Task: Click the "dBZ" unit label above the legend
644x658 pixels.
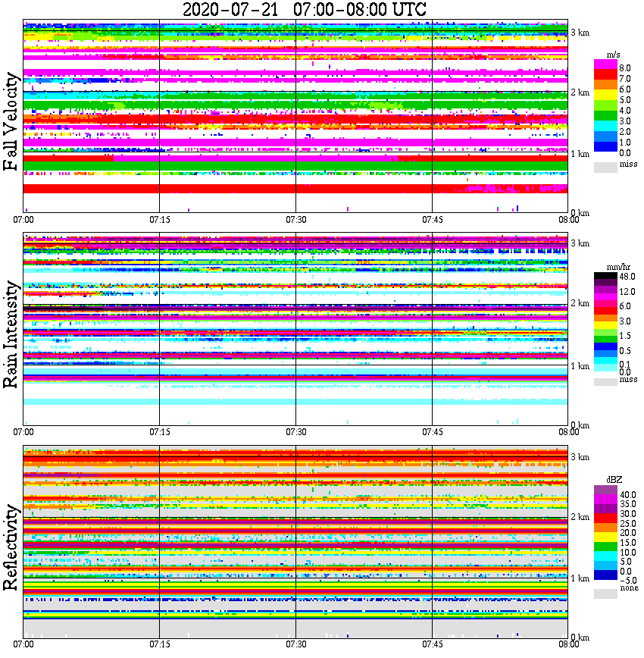Action: point(614,480)
